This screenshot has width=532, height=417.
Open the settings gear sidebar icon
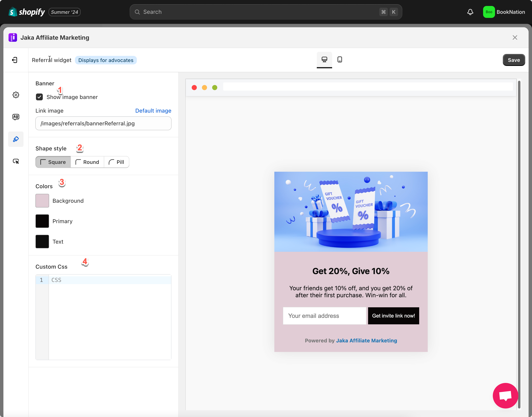point(16,95)
